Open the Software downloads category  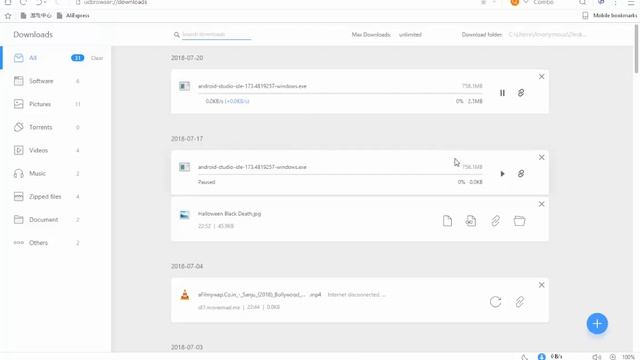[x=56, y=81]
